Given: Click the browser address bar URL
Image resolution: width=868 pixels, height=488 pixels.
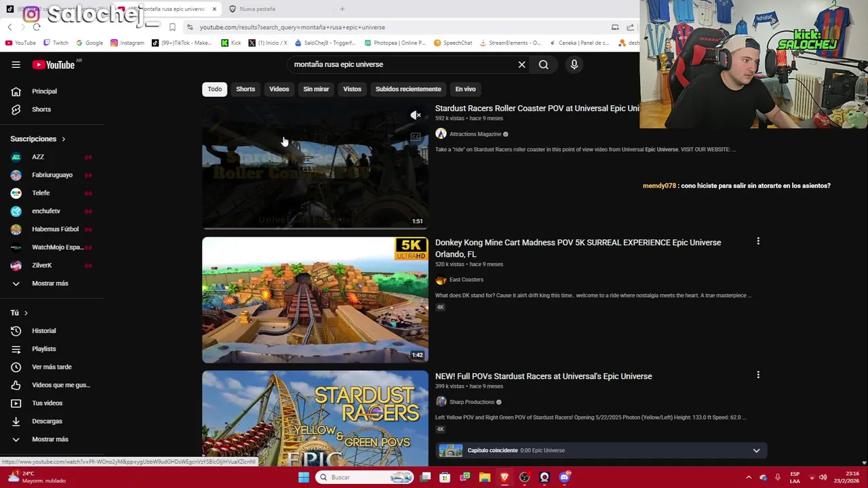Looking at the screenshot, I should click(292, 27).
